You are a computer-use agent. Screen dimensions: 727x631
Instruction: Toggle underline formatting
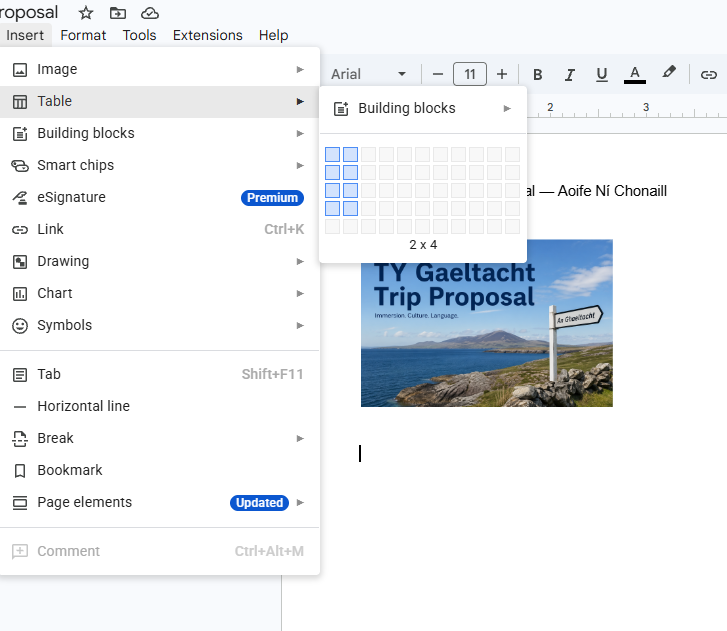click(x=602, y=74)
